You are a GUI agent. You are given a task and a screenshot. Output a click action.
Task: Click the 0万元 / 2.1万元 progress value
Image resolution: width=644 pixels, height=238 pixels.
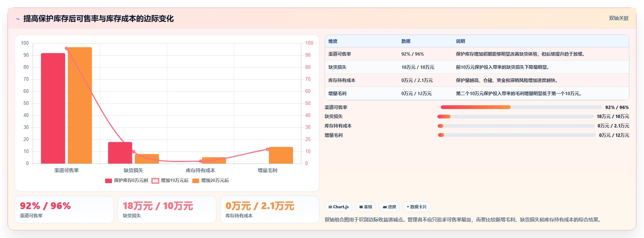coord(613,126)
